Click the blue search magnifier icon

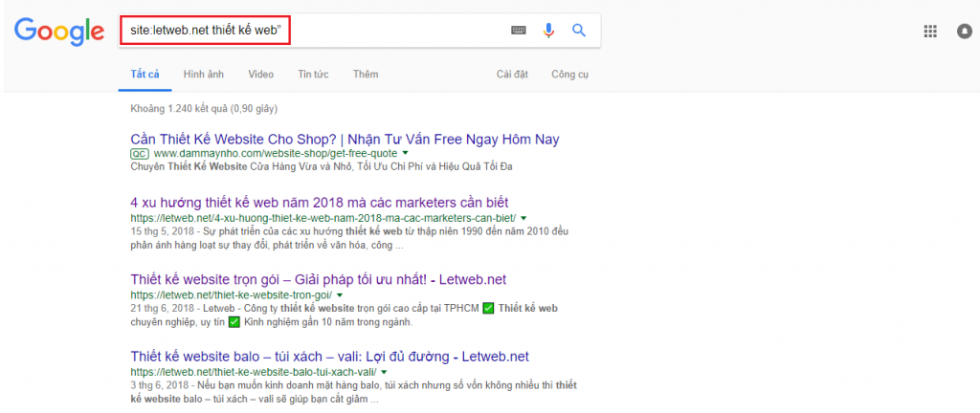click(579, 30)
